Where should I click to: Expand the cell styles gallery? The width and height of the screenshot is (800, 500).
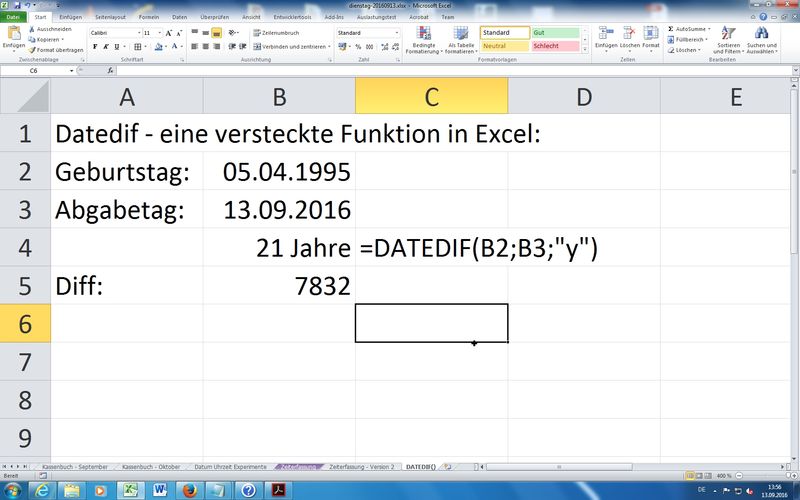pyautogui.click(x=585, y=49)
